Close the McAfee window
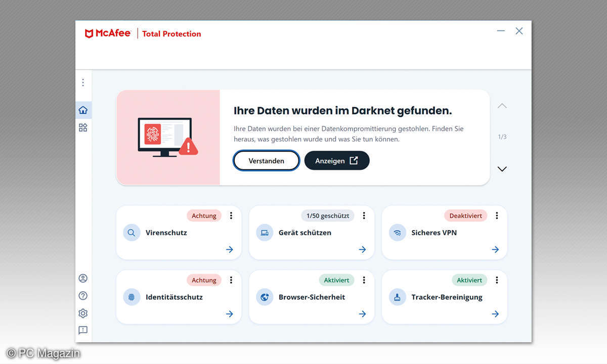 [x=519, y=31]
